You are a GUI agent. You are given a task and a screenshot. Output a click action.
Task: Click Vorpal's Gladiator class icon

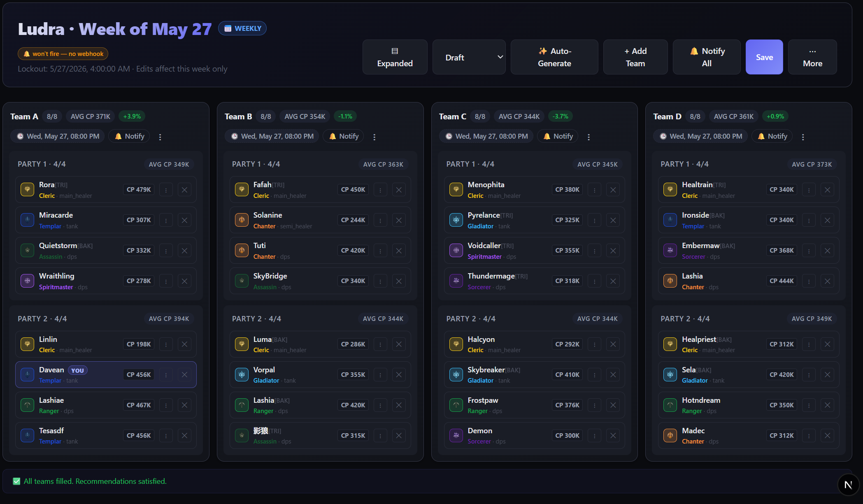(242, 375)
